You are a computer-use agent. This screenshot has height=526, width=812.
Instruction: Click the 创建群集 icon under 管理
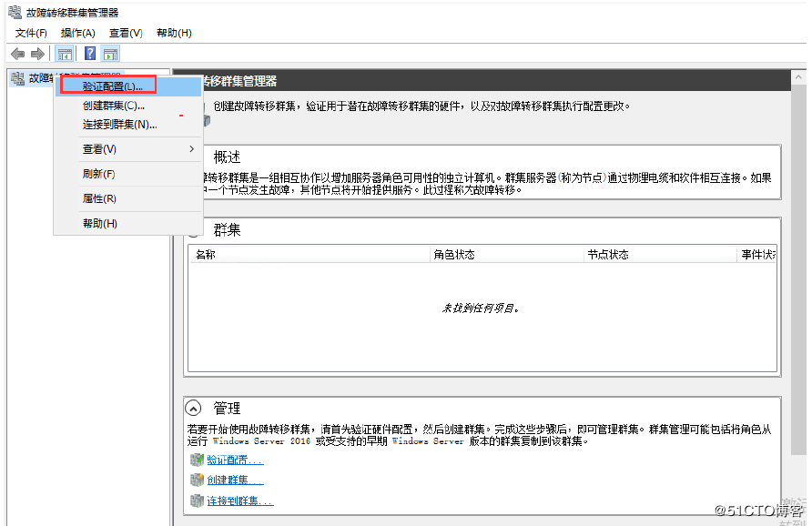198,480
